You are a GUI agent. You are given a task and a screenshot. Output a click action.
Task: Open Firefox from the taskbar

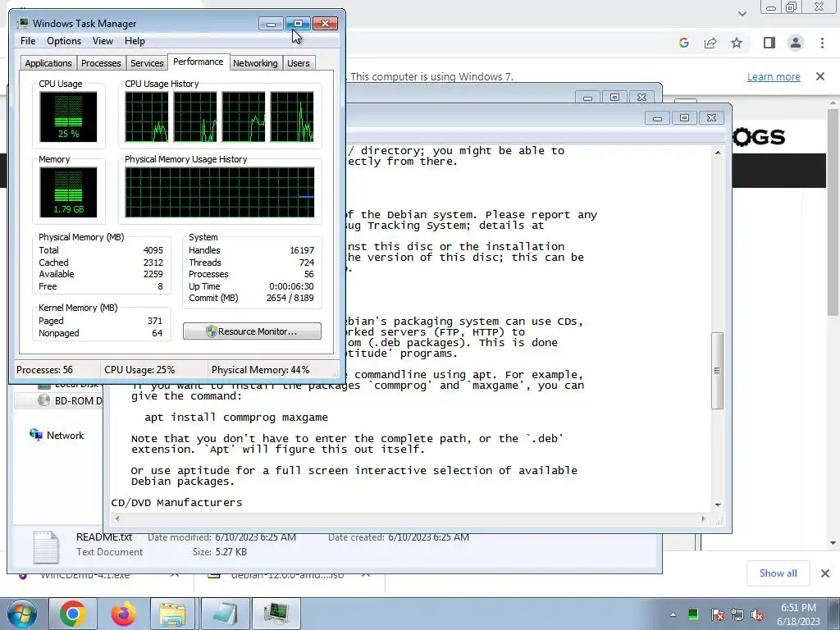pyautogui.click(x=123, y=614)
